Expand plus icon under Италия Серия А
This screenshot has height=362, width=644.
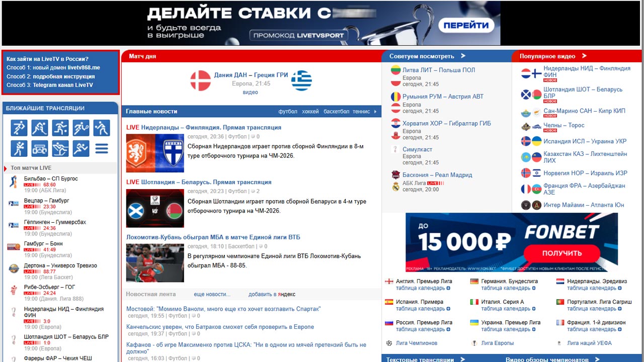click(534, 309)
